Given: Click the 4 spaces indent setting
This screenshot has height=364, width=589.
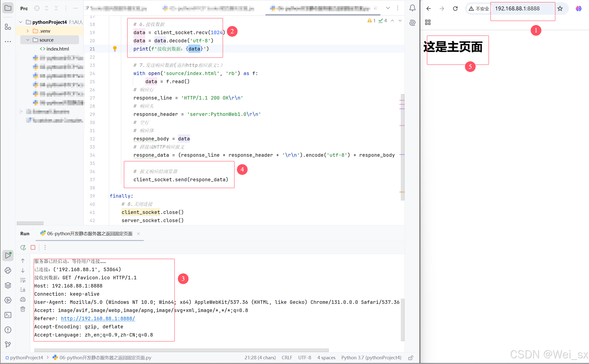Looking at the screenshot, I should click(326, 357).
